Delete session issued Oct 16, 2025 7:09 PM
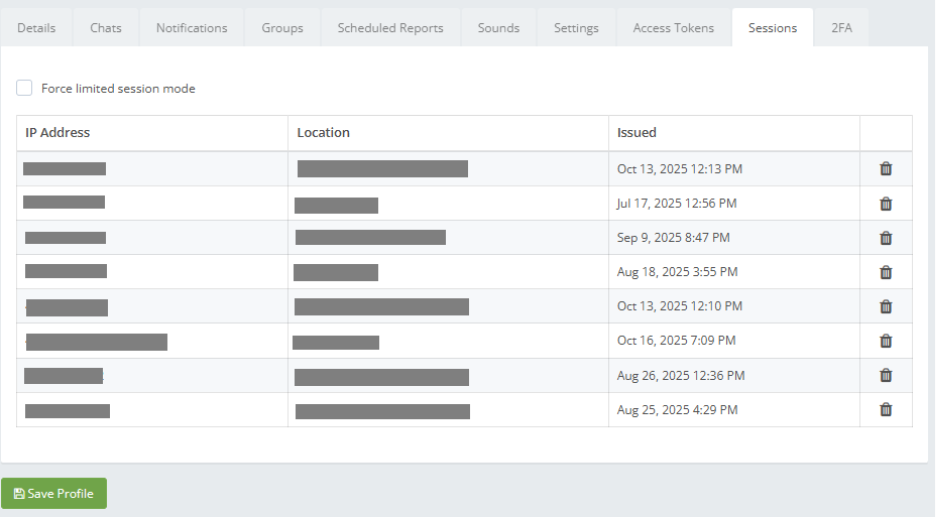936x517 pixels. pyautogui.click(x=885, y=341)
